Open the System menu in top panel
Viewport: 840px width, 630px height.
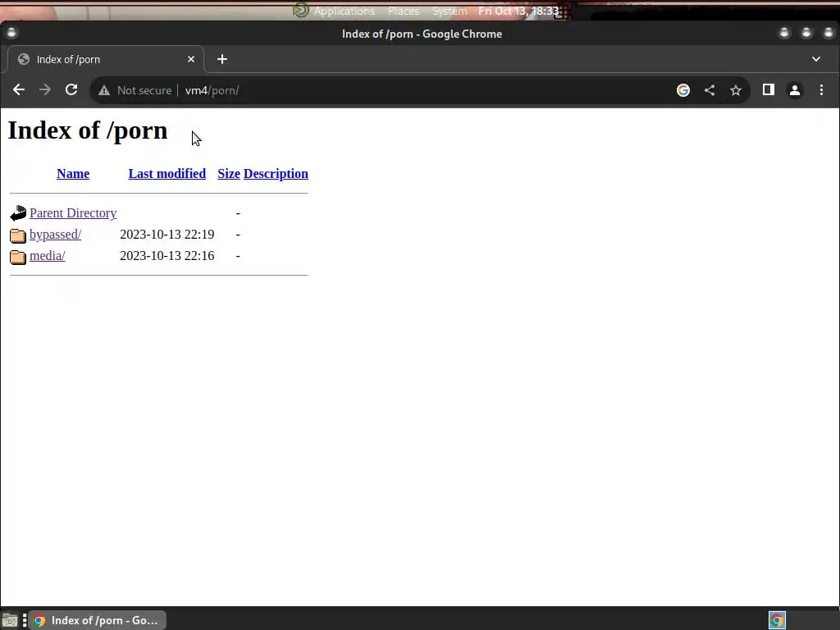pyautogui.click(x=450, y=11)
